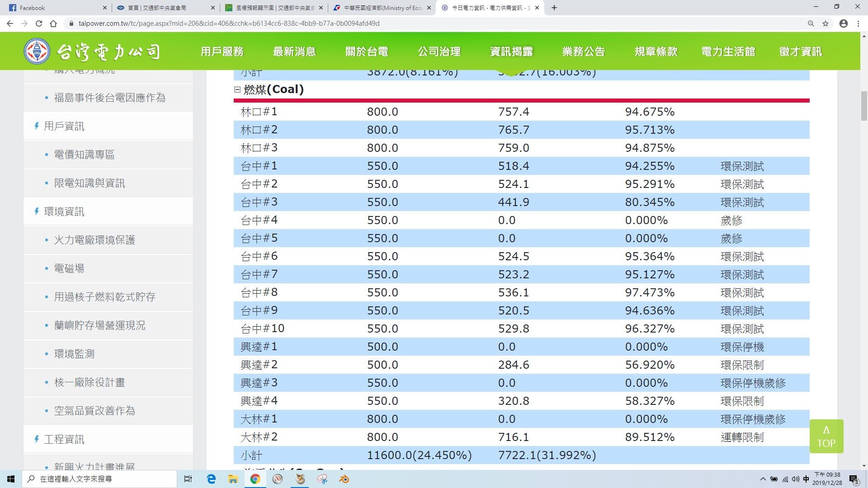Open the 電力生活館 menu
868x488 pixels.
728,52
